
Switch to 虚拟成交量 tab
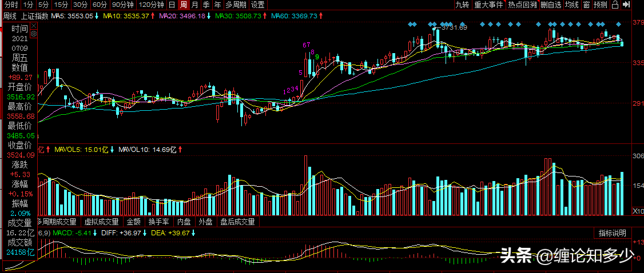coord(101,222)
